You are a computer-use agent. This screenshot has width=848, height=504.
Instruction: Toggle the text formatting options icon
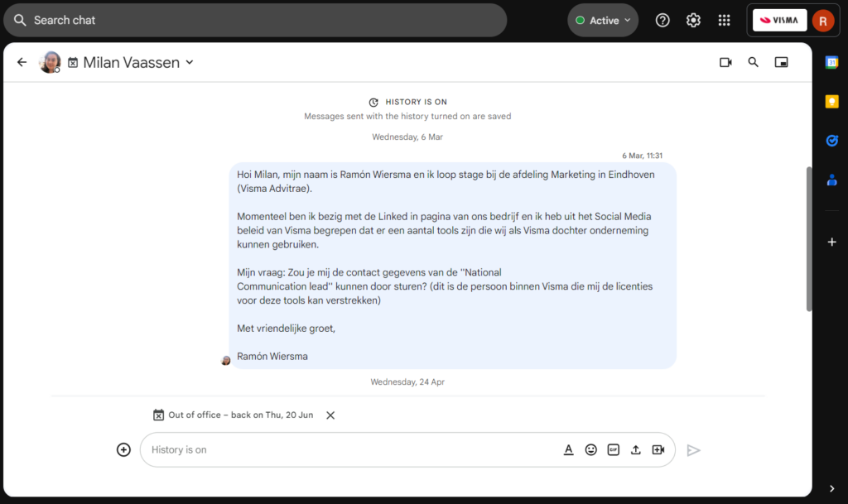click(568, 449)
